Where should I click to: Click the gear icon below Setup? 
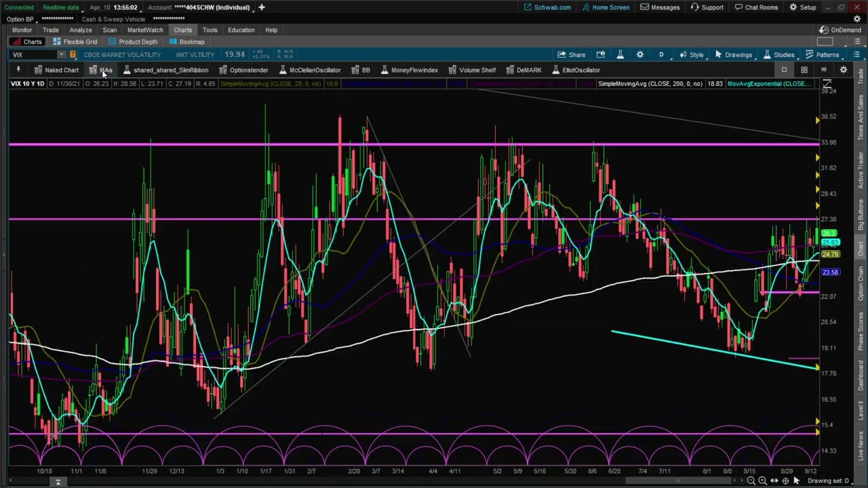tap(857, 19)
